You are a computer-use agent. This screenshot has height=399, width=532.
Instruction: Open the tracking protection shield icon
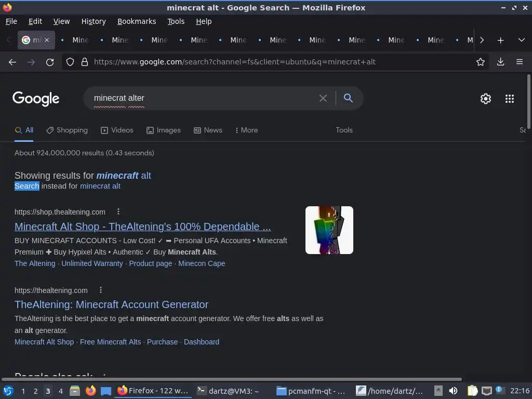(x=70, y=62)
